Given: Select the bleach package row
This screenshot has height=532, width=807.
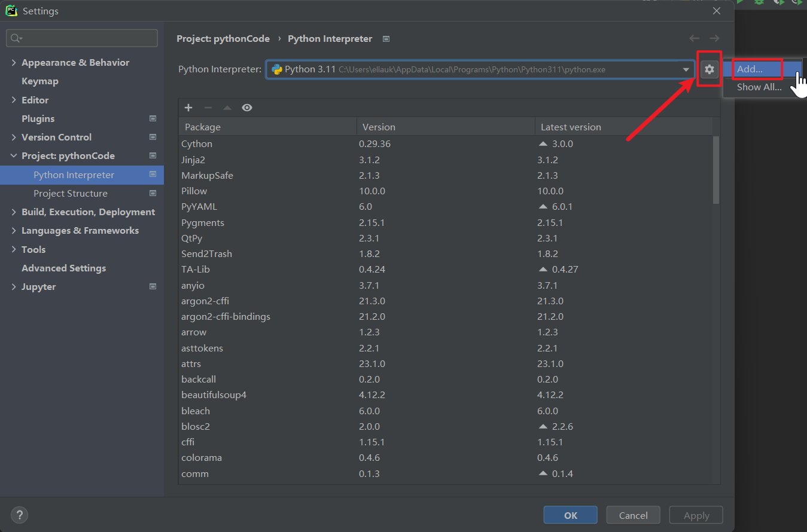Looking at the screenshot, I should click(x=446, y=411).
